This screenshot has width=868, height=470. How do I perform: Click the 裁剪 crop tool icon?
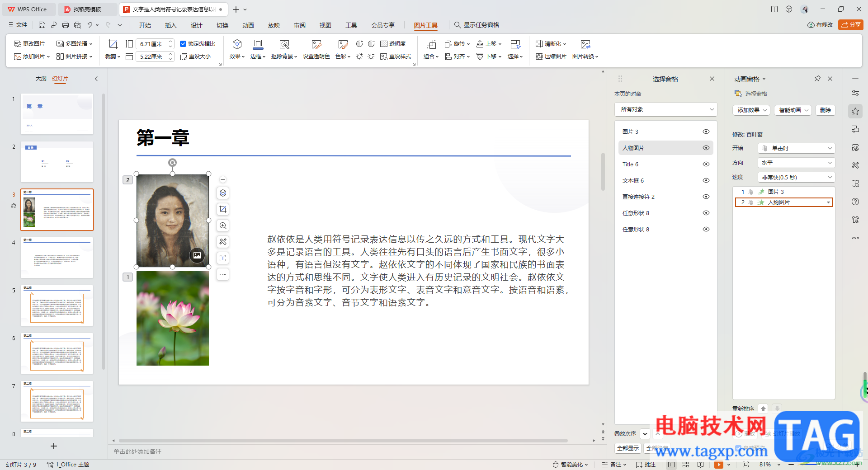113,44
